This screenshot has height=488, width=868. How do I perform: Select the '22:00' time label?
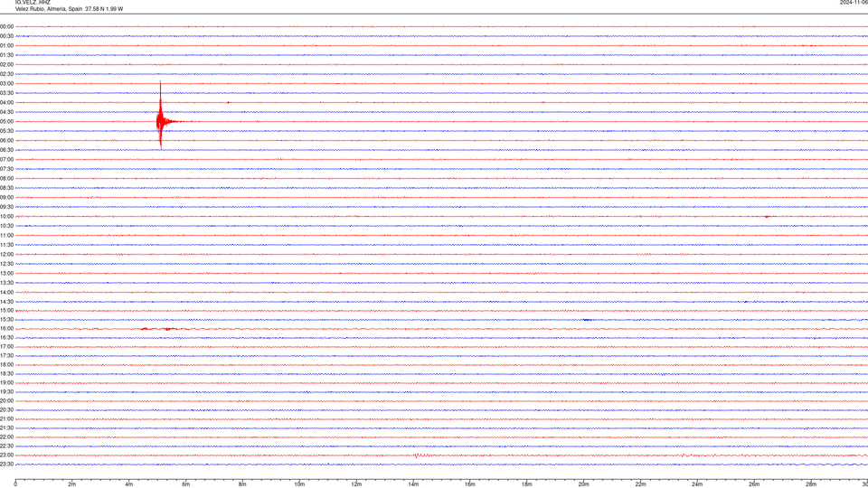[x=6, y=437]
